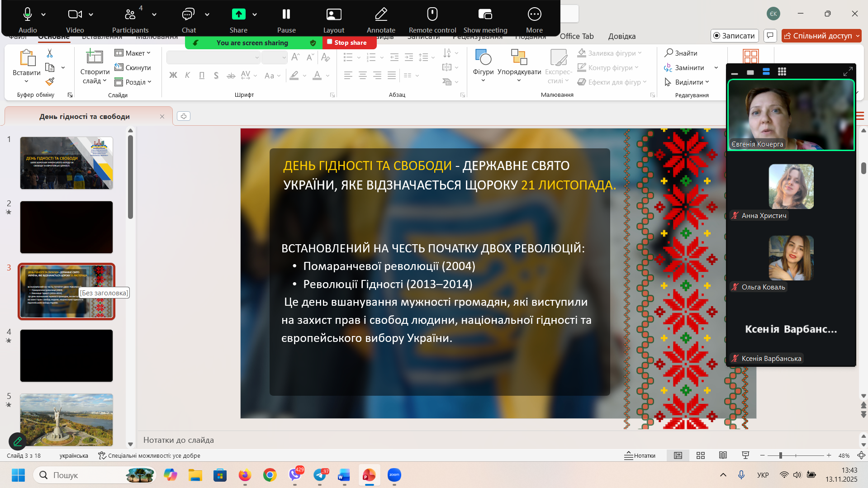Screen dimensions: 868x488
Task: Click the Format Painter brush icon
Action: [x=50, y=82]
